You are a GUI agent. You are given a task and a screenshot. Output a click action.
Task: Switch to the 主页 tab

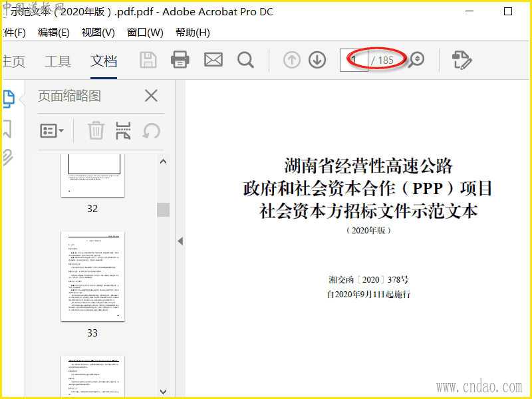(x=14, y=61)
